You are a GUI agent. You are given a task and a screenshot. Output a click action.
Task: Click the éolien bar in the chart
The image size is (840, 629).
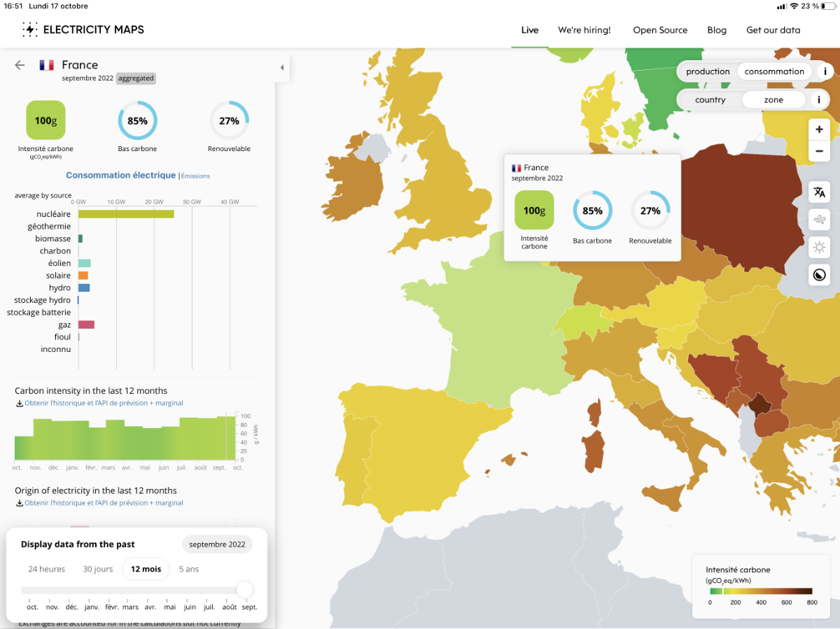(84, 263)
